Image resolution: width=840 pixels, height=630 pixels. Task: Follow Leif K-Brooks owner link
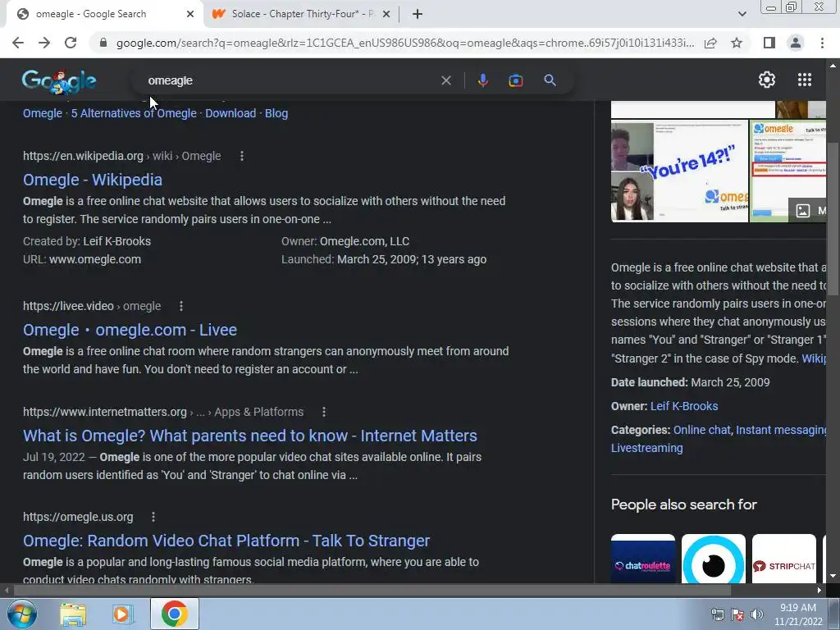(684, 406)
